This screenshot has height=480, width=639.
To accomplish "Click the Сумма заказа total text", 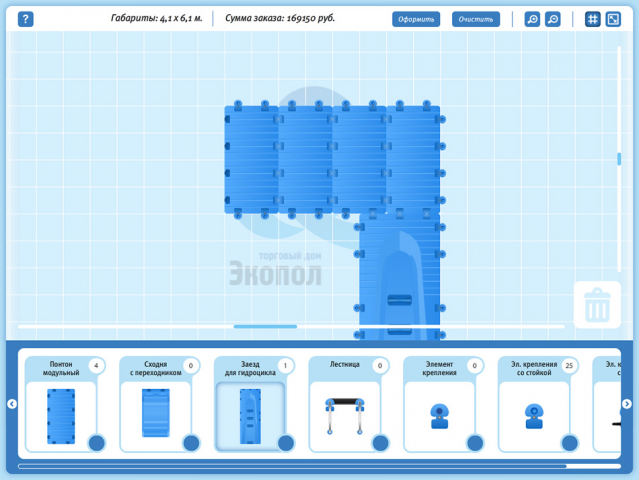I will point(280,18).
